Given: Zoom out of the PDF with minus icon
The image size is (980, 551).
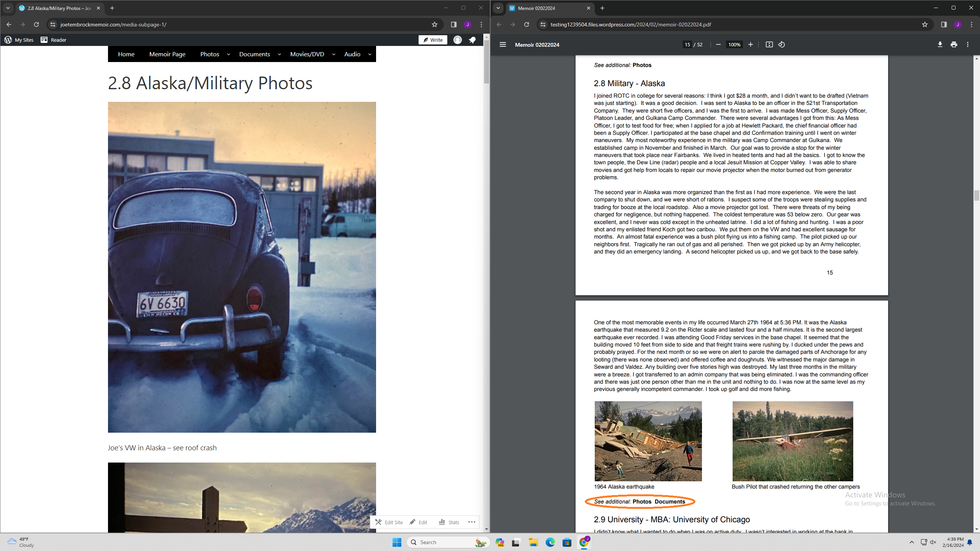Looking at the screenshot, I should pyautogui.click(x=718, y=44).
